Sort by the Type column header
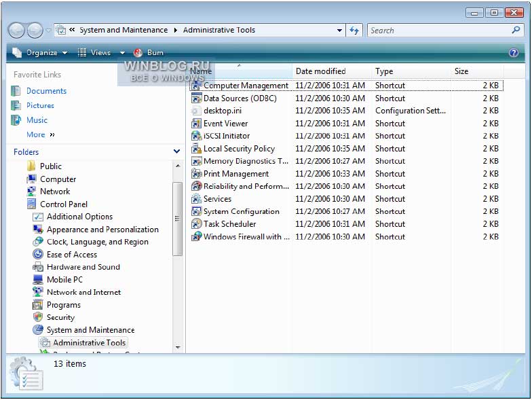This screenshot has height=400, width=532. pyautogui.click(x=411, y=71)
